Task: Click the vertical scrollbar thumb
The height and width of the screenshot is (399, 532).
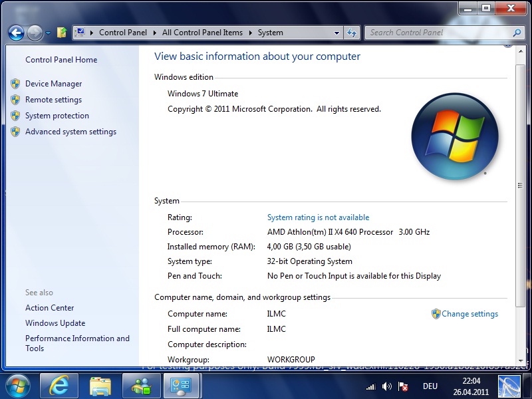Action: tap(520, 186)
